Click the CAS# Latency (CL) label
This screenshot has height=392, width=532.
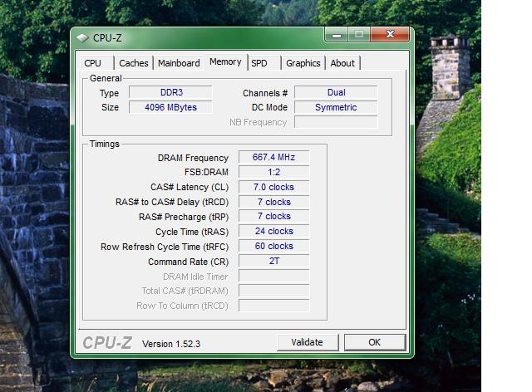[190, 187]
